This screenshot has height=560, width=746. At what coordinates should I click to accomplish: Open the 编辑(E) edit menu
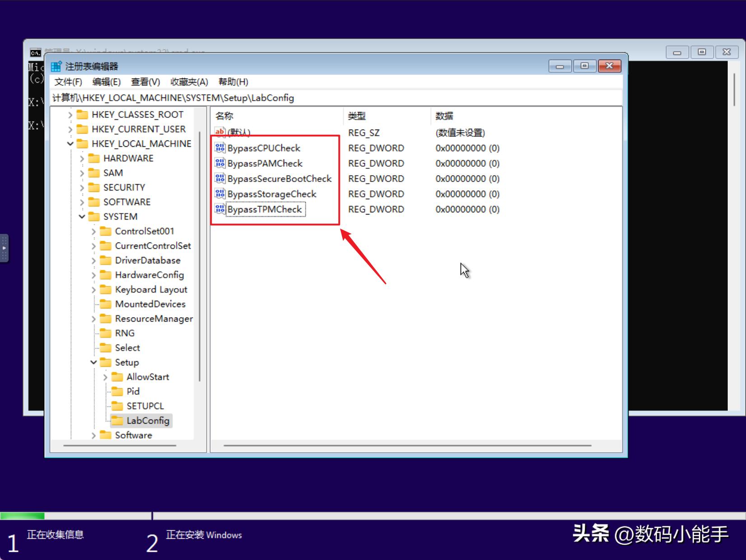[106, 82]
